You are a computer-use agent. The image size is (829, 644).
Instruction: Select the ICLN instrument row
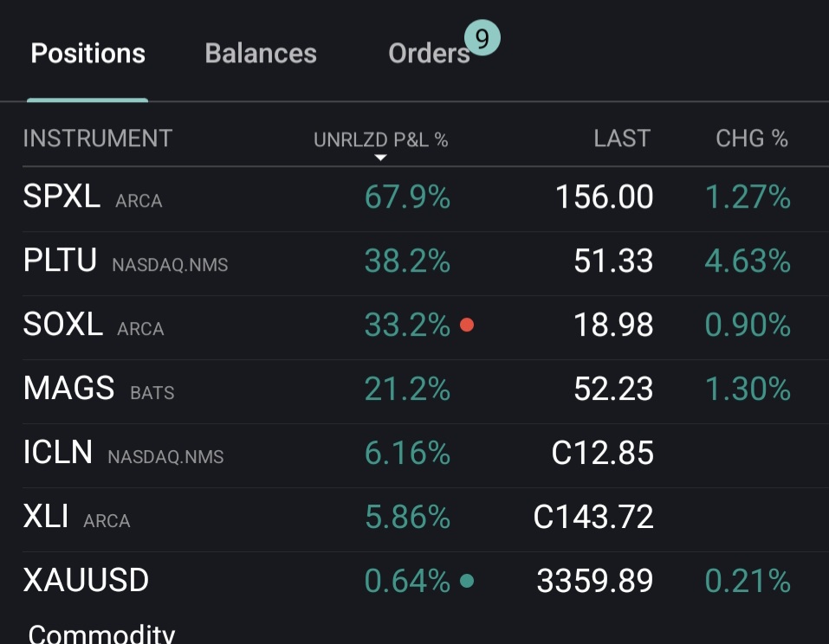tap(58, 453)
